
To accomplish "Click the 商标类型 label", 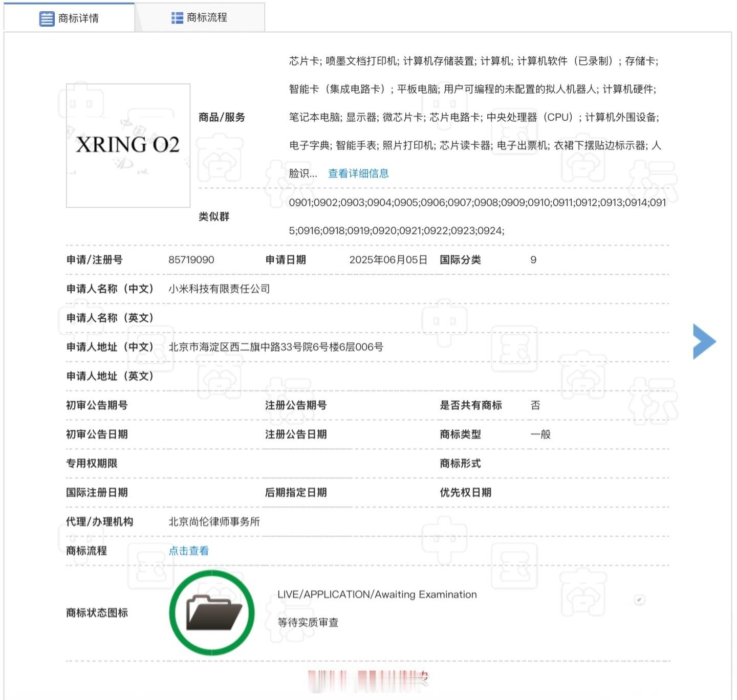I will pyautogui.click(x=461, y=434).
